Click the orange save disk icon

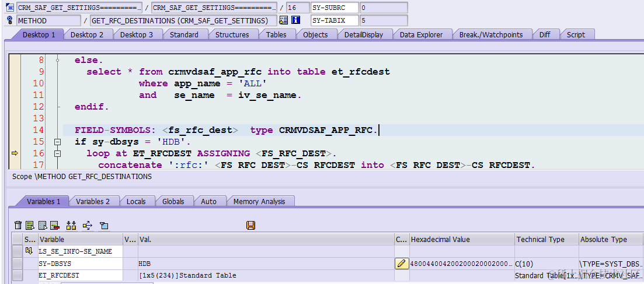250,225
